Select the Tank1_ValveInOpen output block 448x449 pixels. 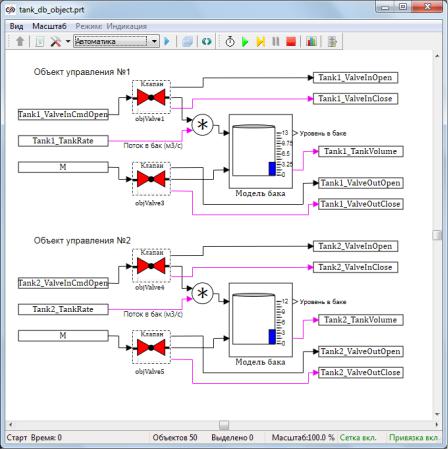pos(355,78)
